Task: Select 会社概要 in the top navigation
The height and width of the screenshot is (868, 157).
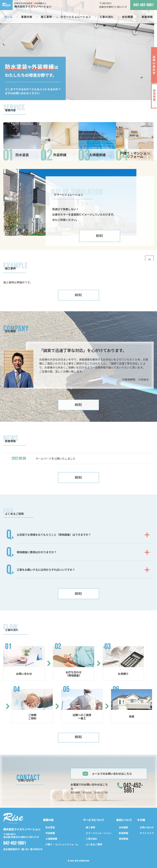Action: coord(127,17)
